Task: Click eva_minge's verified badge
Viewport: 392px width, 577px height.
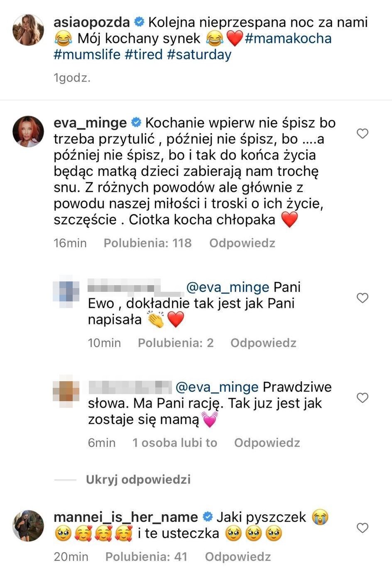Action: click(x=135, y=123)
